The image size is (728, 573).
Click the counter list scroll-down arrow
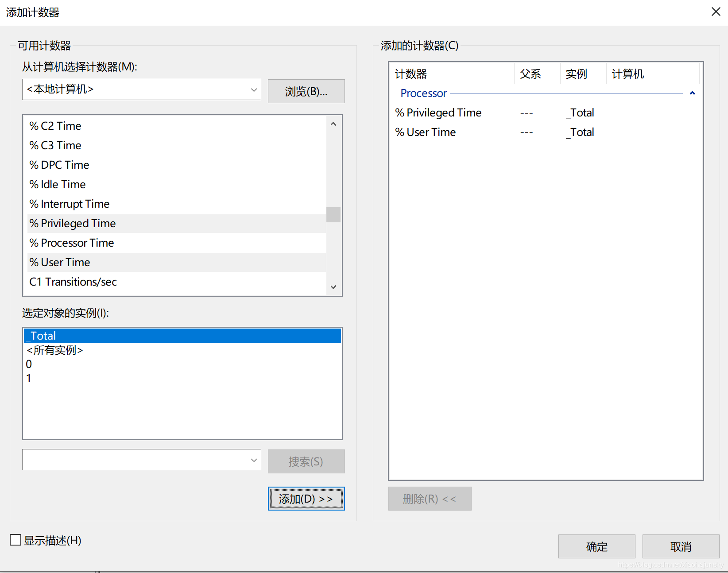tap(333, 287)
